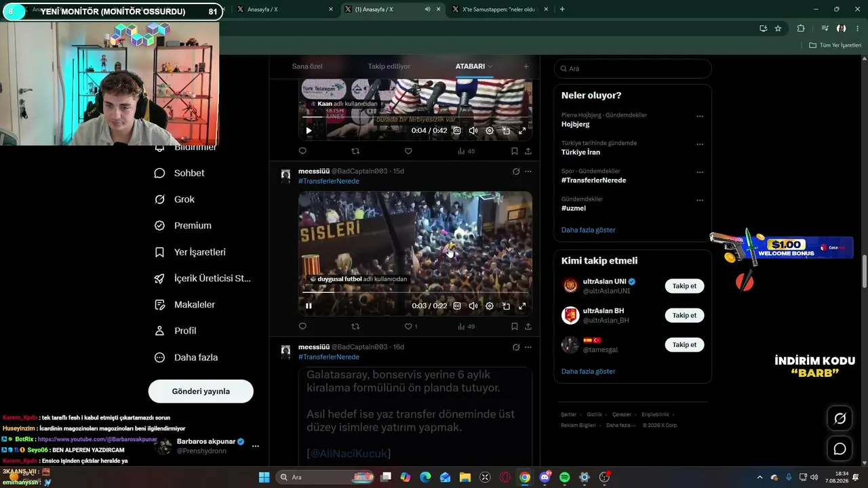Pop out the 0:42 video player

point(506,131)
